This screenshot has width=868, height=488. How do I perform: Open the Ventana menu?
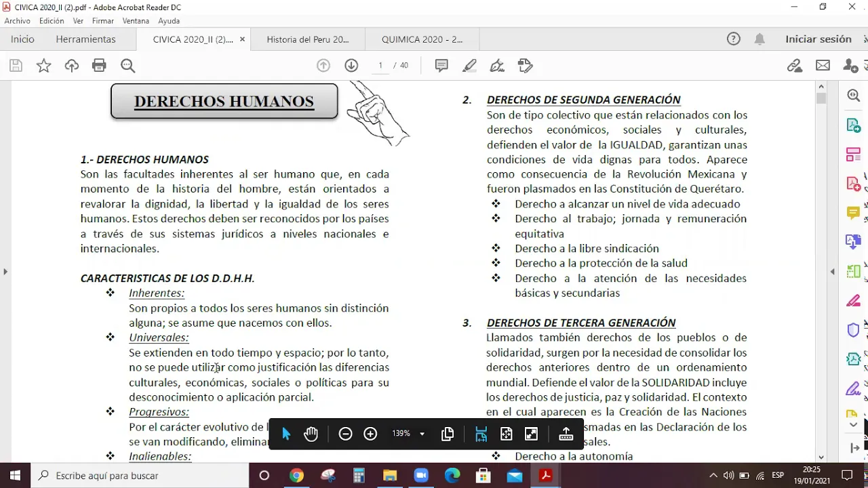[136, 21]
